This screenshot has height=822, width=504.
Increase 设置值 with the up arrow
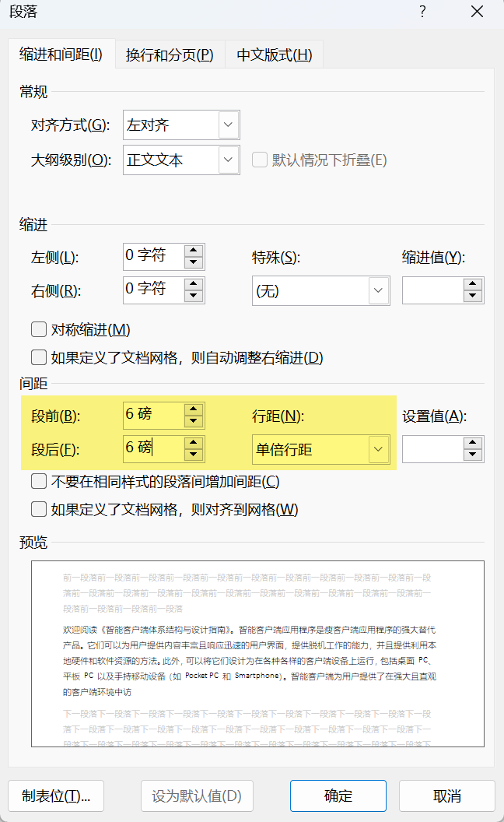click(473, 443)
